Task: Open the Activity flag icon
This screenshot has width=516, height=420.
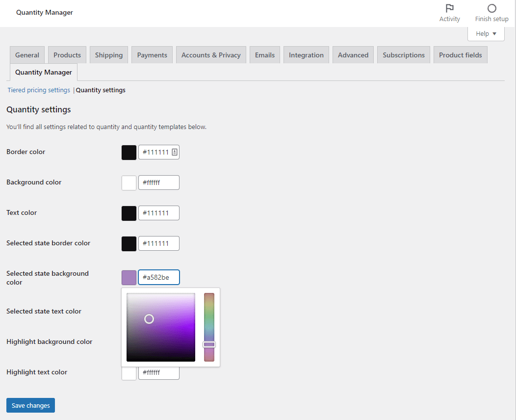Action: pyautogui.click(x=449, y=8)
